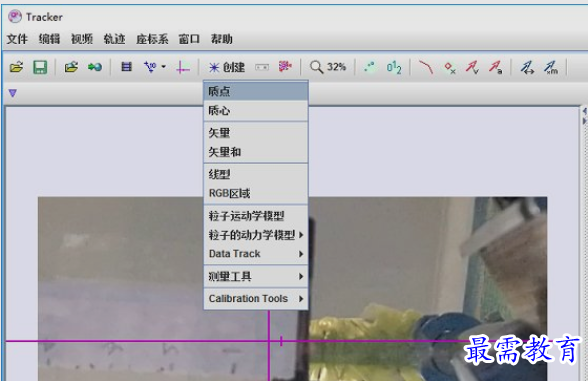The image size is (588, 381).
Task: Select RGB区域 from the create menu
Action: [256, 194]
